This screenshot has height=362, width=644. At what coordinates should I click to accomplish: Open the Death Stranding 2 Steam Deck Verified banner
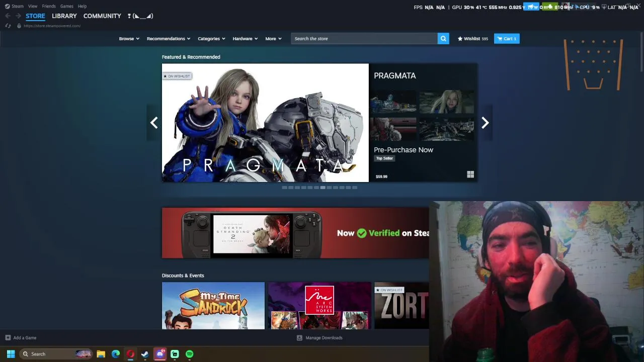coord(295,233)
